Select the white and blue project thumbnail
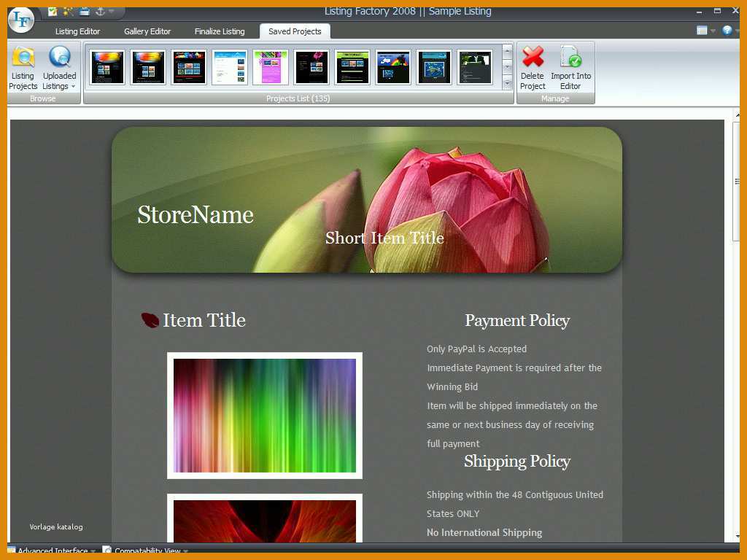This screenshot has height=560, width=747. pos(230,67)
